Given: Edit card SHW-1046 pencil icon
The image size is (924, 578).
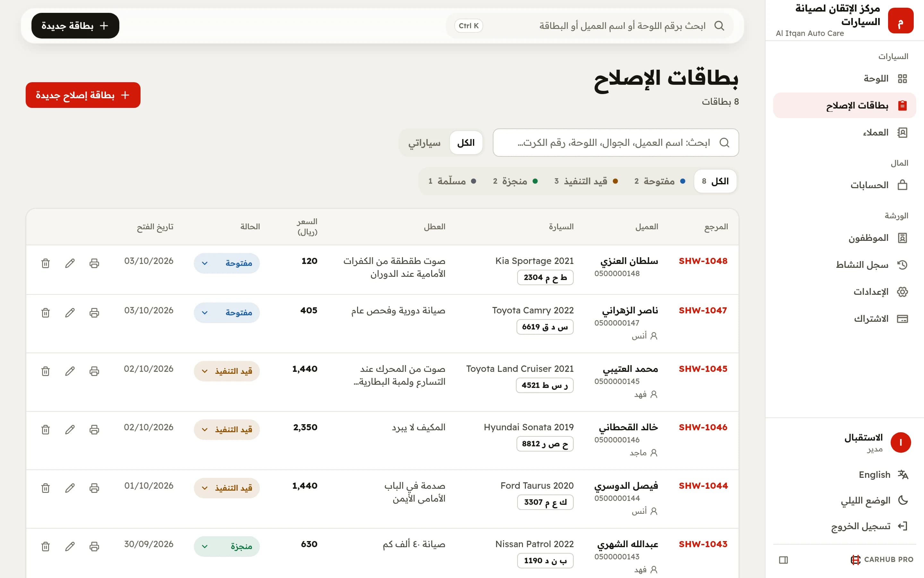Looking at the screenshot, I should point(70,430).
